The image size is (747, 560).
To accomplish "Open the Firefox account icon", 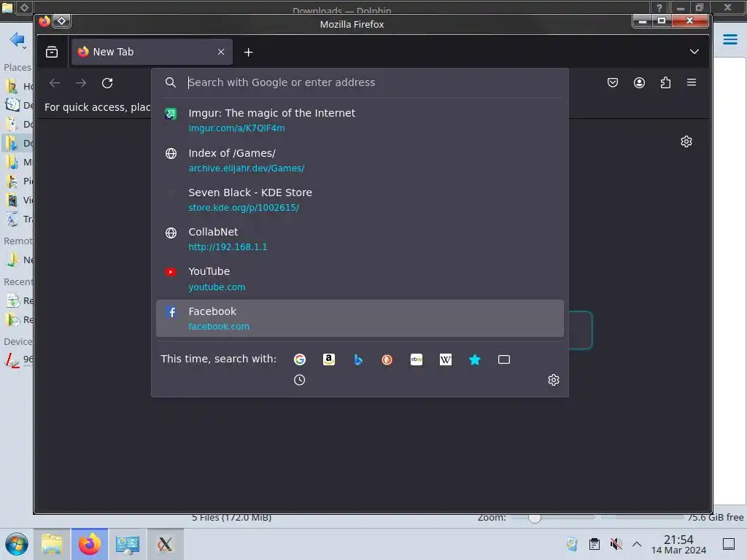I will (x=639, y=83).
